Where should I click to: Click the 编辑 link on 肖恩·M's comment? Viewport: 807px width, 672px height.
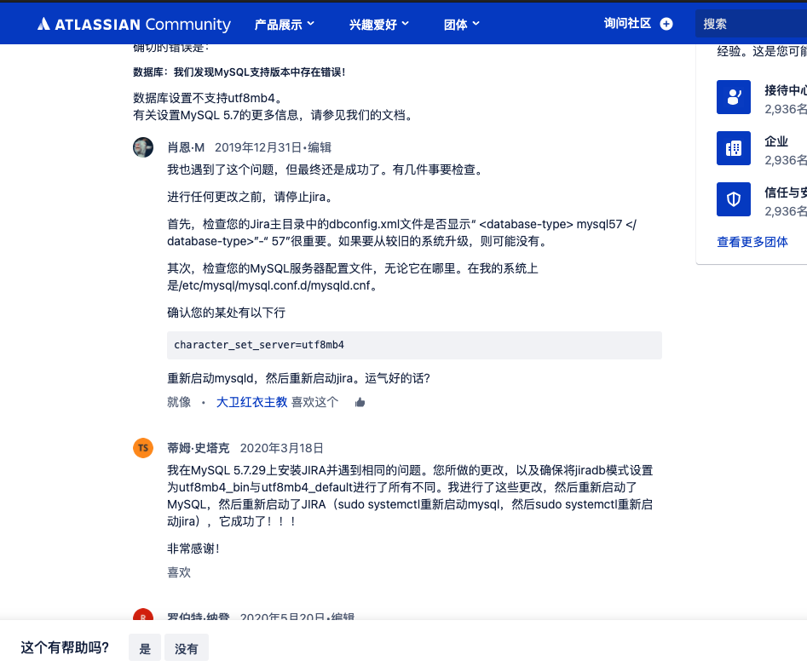320,147
